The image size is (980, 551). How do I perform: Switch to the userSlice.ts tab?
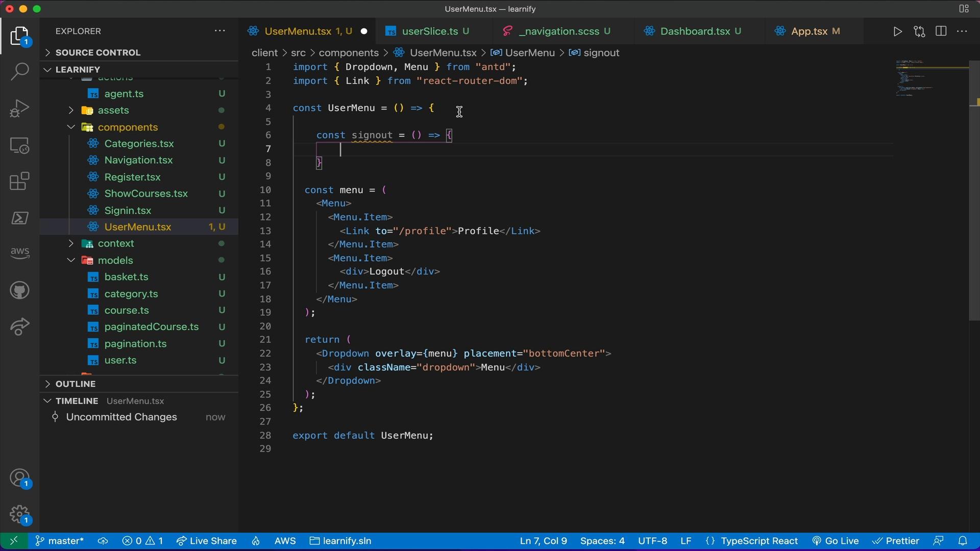(x=429, y=32)
